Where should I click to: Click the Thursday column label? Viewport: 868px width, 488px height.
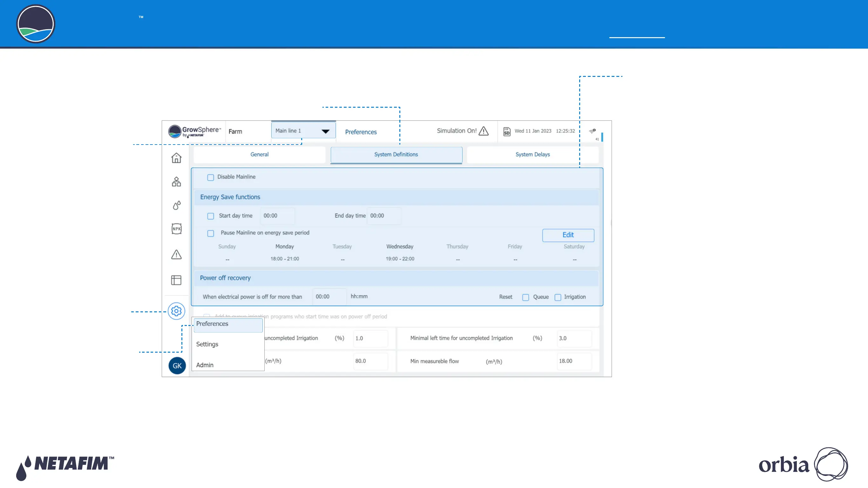coord(457,247)
